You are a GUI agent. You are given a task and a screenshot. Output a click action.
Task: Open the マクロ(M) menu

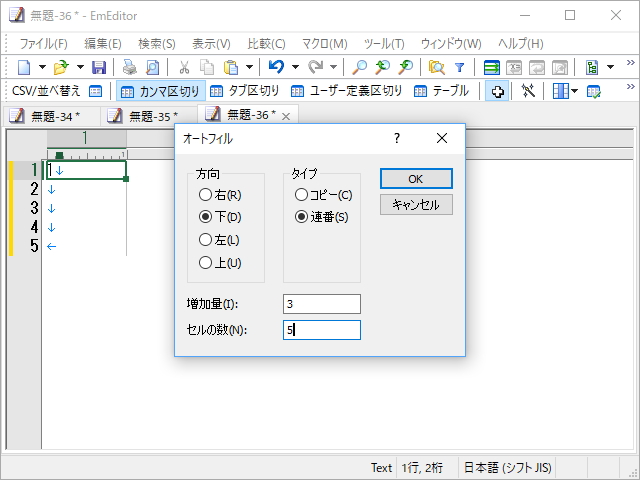click(324, 43)
